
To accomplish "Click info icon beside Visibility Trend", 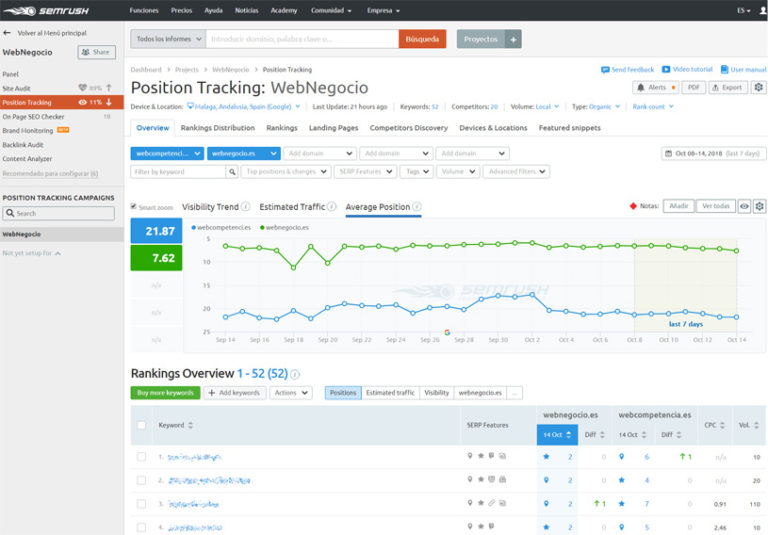I will tap(246, 207).
